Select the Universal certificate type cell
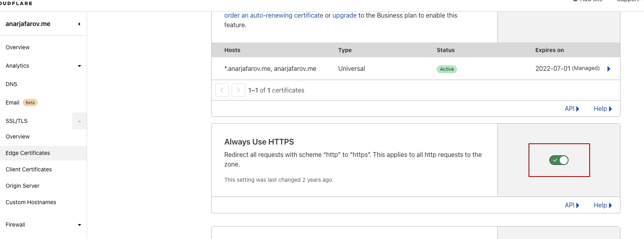644x239 pixels. [352, 68]
